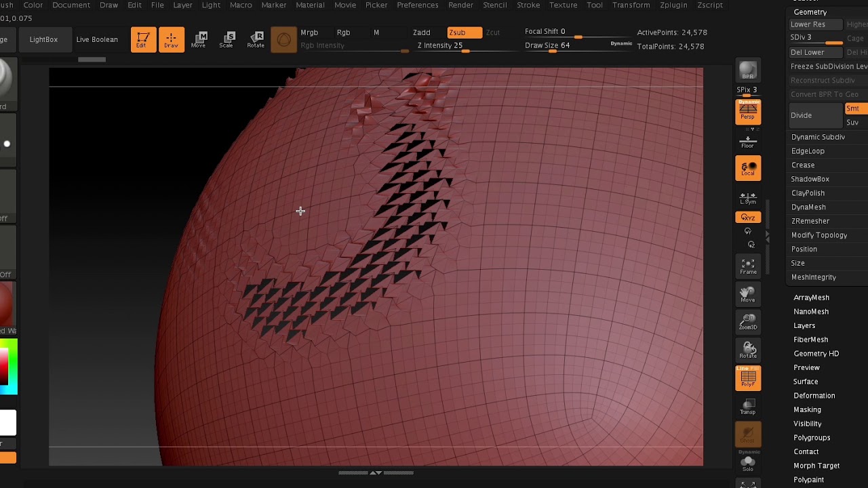Activate the Edit mode icon
This screenshot has height=488, width=868.
click(143, 40)
